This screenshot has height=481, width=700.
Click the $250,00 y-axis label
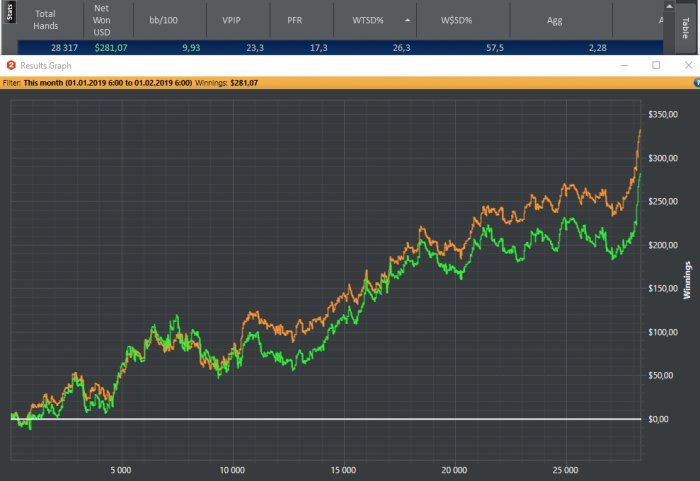[663, 201]
